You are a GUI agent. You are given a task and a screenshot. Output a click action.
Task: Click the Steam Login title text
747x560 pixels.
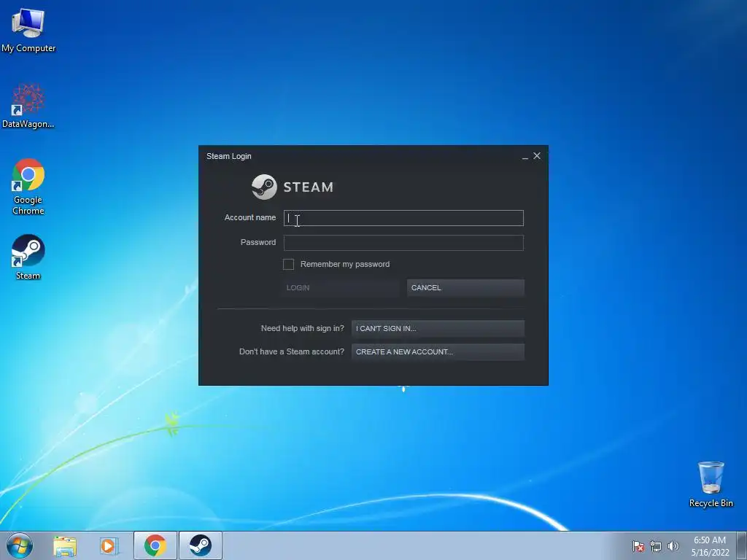(x=228, y=156)
